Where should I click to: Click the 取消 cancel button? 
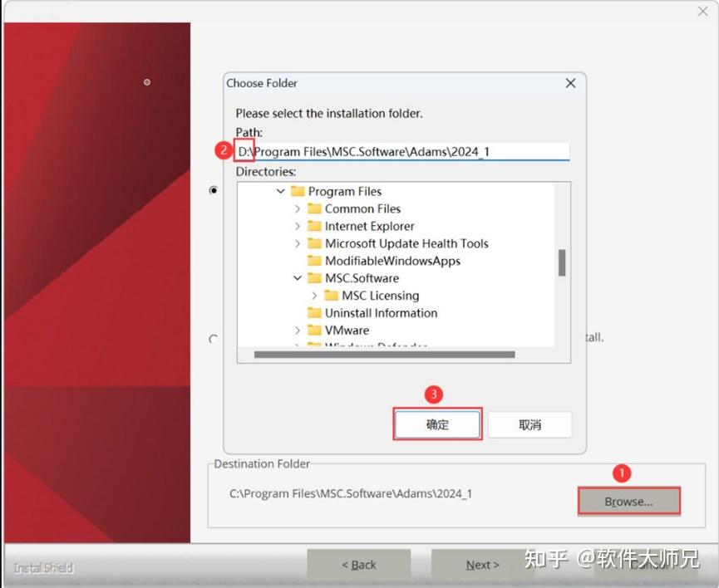tap(530, 424)
